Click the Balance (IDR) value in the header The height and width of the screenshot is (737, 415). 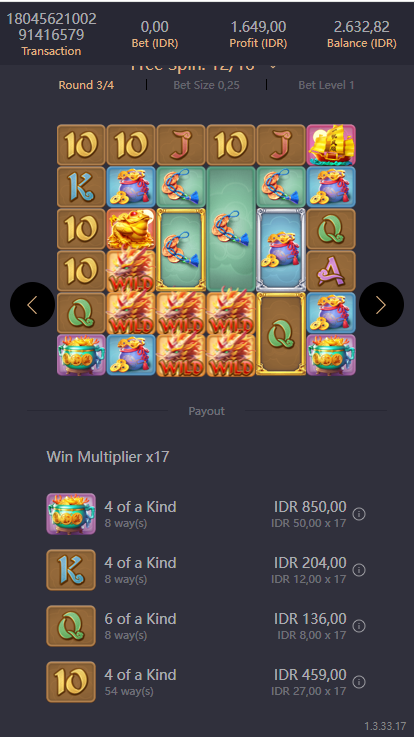click(x=362, y=27)
